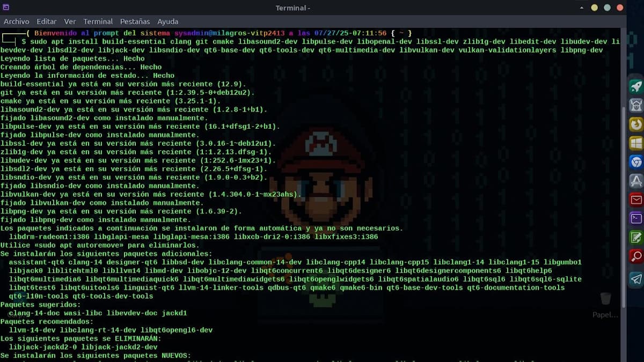This screenshot has width=644, height=362.
Task: Open the Papelera trash desktop icon
Action: (x=605, y=301)
